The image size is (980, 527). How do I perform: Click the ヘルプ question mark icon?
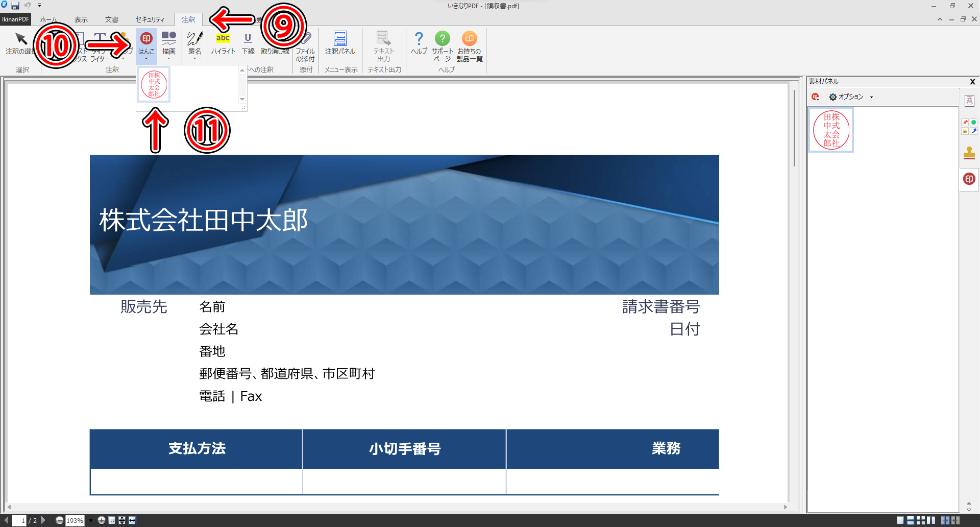(419, 39)
